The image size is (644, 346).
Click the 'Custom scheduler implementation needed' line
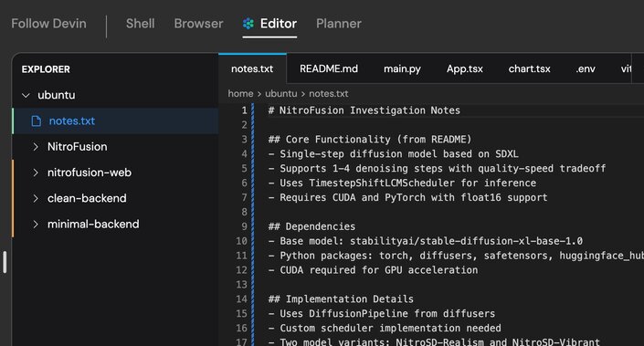click(x=385, y=329)
